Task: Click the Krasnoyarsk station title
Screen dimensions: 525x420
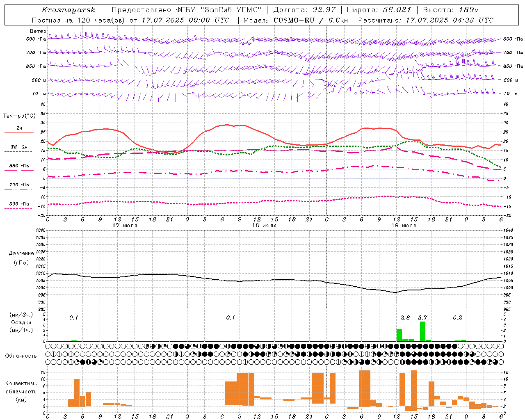Action: (68, 10)
